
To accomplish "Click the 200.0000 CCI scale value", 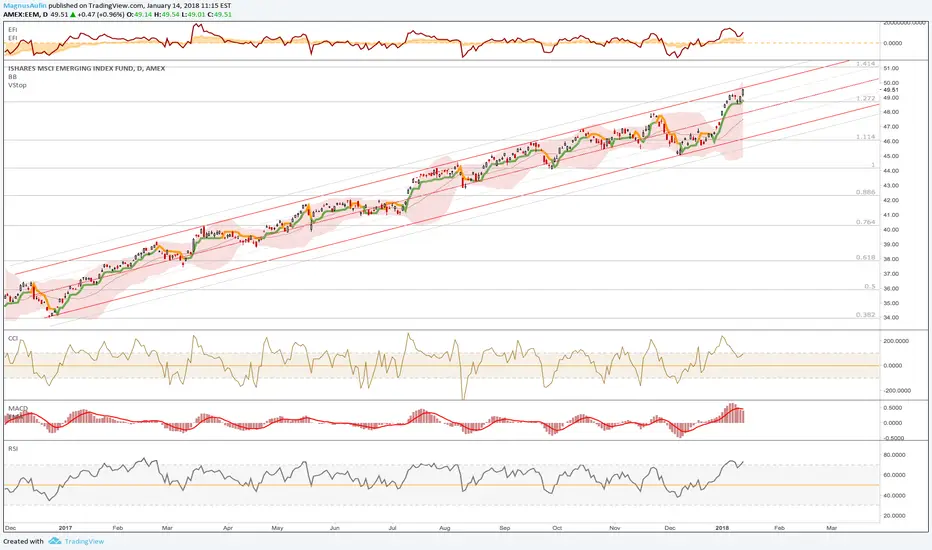I will pos(897,341).
